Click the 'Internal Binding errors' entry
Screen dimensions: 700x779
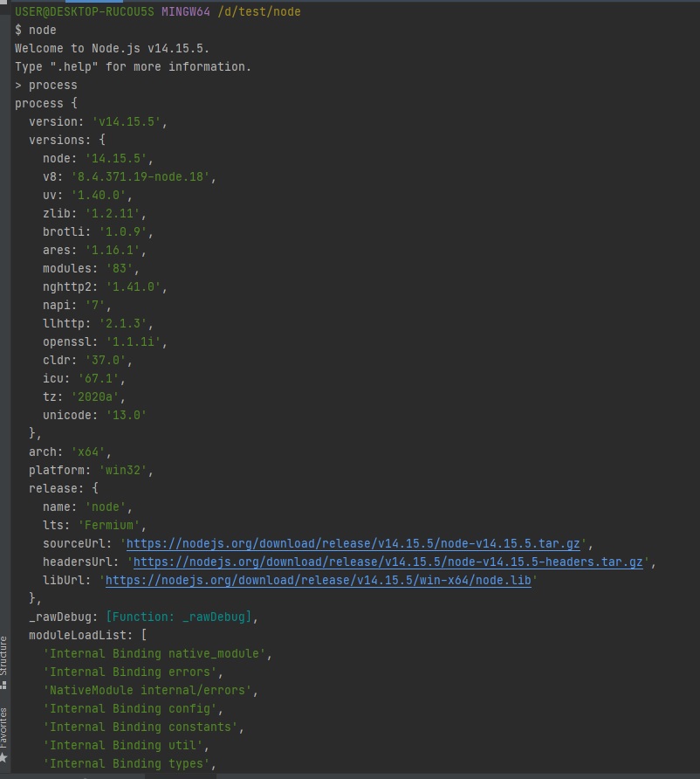pyautogui.click(x=133, y=672)
